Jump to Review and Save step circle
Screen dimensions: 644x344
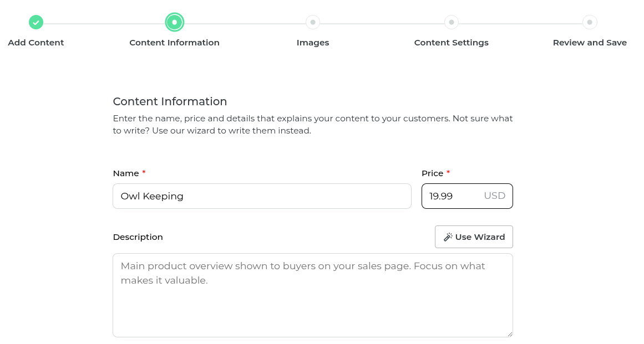click(x=590, y=22)
